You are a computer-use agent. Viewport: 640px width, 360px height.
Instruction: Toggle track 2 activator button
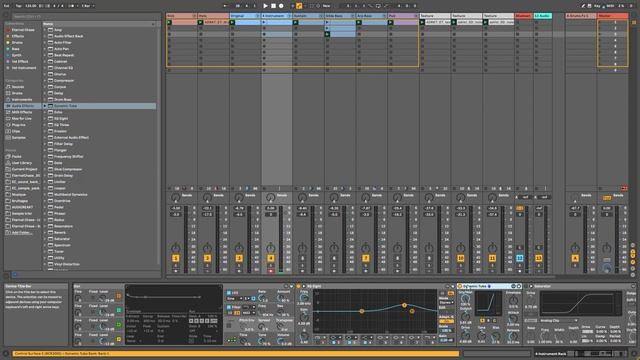click(x=207, y=258)
